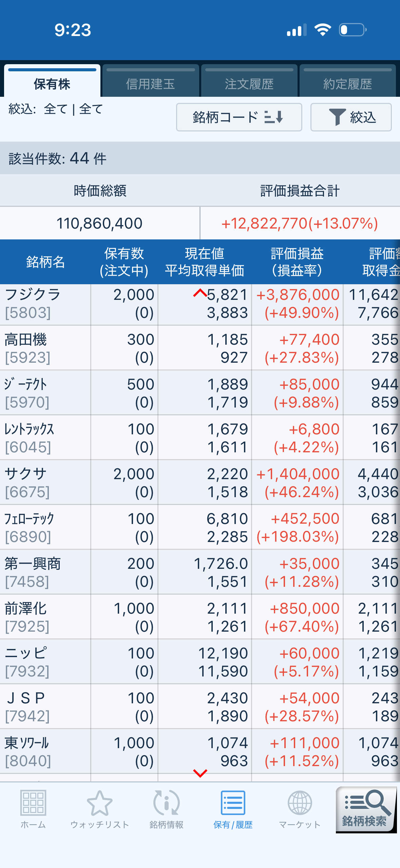Screen dimensions: 400x868
Task: Tap the red scroll-down chevron
Action: pos(200,774)
